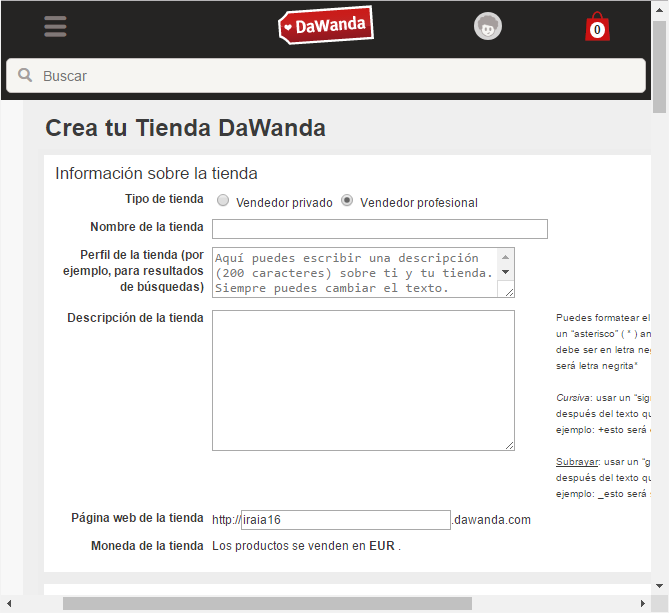
Task: Click the page scroll up arrow
Action: pos(660,10)
